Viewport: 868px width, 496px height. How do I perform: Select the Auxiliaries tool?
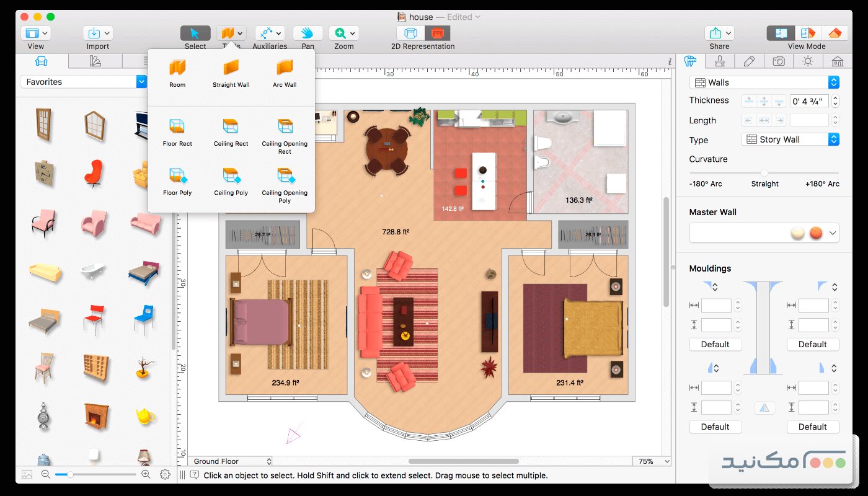coord(266,34)
